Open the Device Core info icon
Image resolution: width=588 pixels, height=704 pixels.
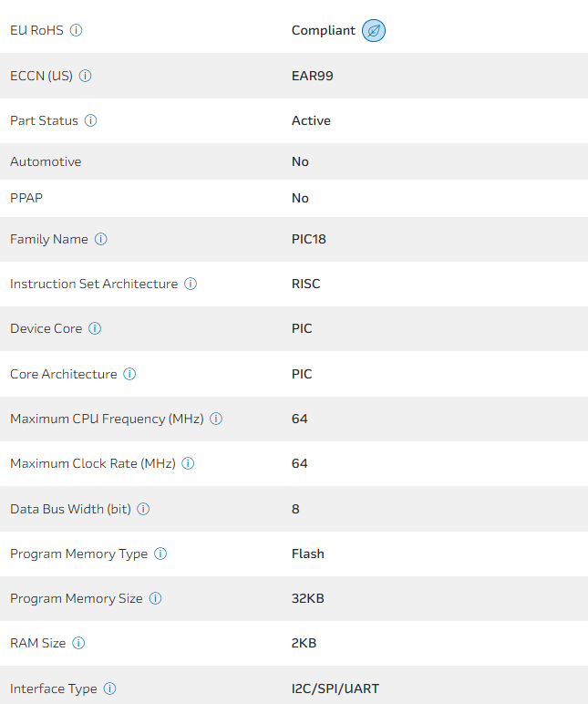95,328
